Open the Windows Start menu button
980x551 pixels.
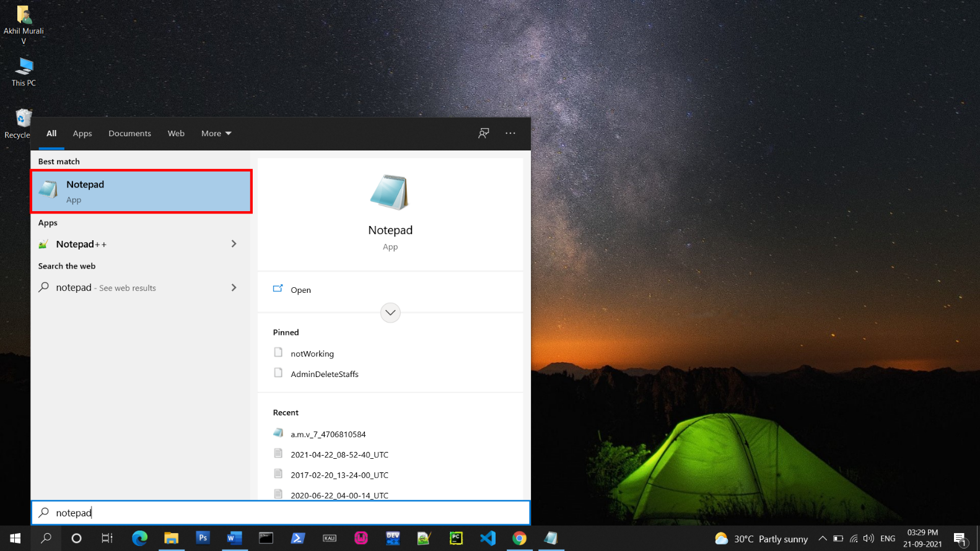point(15,538)
